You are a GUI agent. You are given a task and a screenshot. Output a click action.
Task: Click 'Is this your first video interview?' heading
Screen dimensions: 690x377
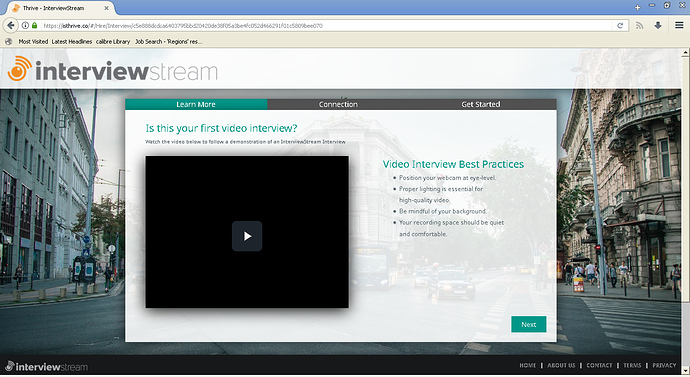pyautogui.click(x=221, y=128)
